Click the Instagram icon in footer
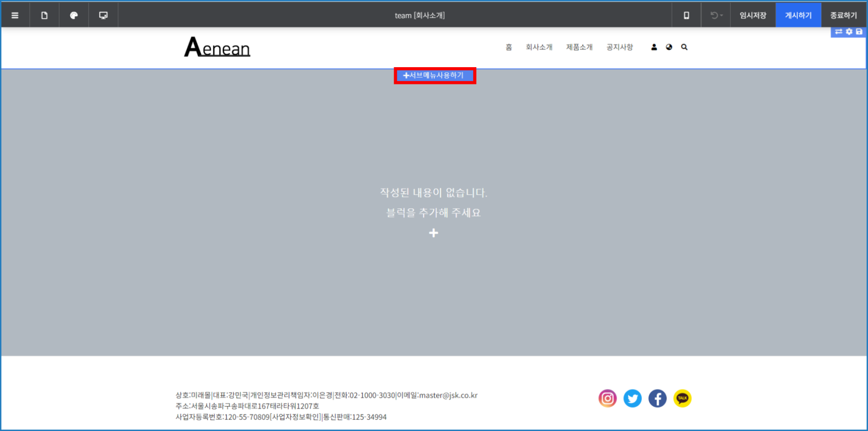This screenshot has width=868, height=431. pyautogui.click(x=608, y=398)
